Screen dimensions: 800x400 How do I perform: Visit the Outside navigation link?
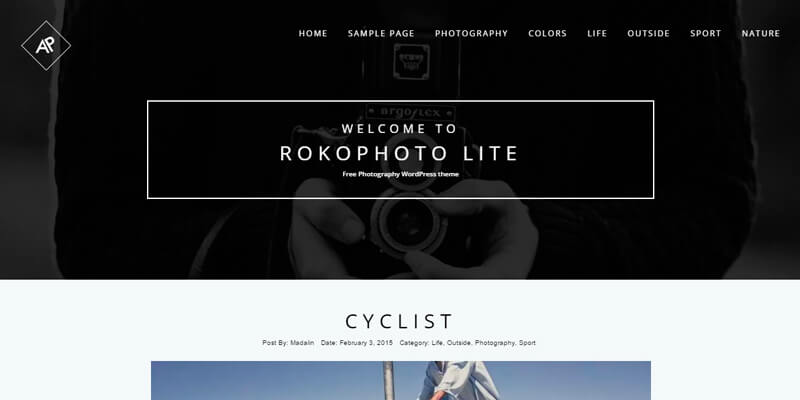tap(648, 34)
